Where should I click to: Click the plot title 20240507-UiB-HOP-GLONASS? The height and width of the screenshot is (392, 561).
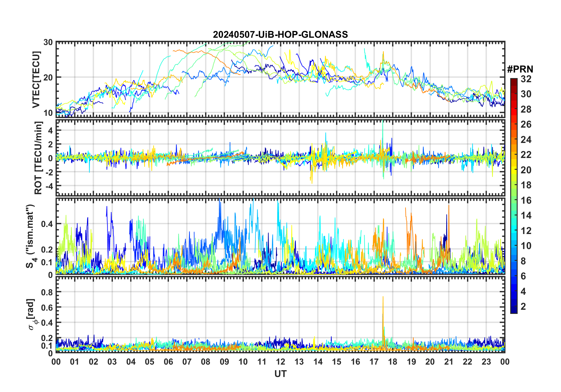(x=280, y=35)
